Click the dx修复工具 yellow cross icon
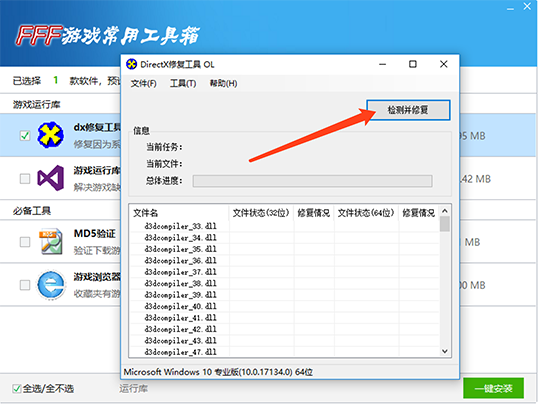Viewport: 540px width, 405px height. pyautogui.click(x=50, y=135)
